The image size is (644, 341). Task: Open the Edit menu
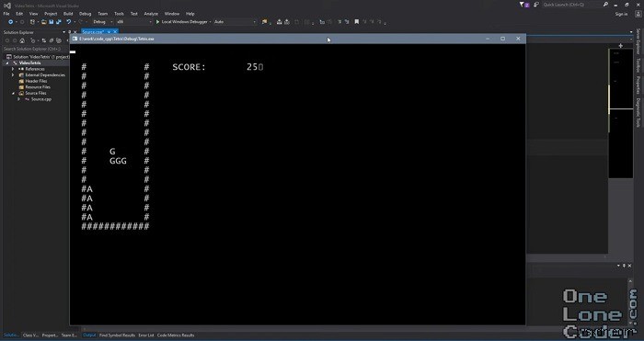[19, 14]
